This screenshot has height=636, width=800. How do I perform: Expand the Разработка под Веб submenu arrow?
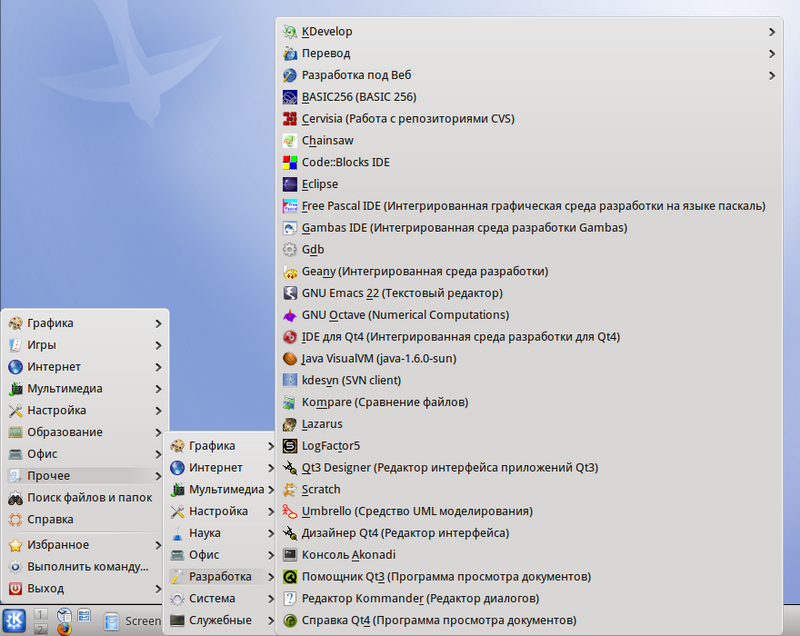point(772,75)
